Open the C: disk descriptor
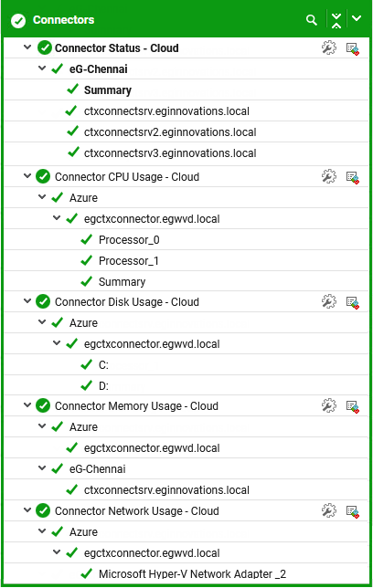 [x=103, y=365]
